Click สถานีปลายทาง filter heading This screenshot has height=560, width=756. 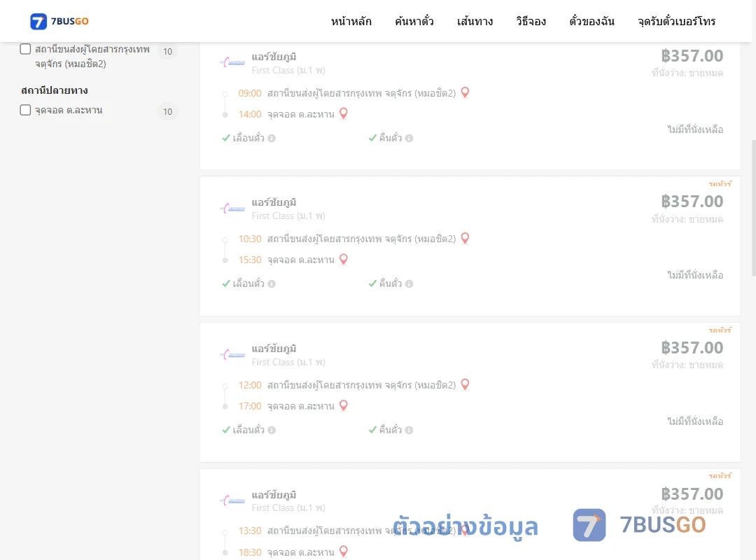click(x=55, y=90)
